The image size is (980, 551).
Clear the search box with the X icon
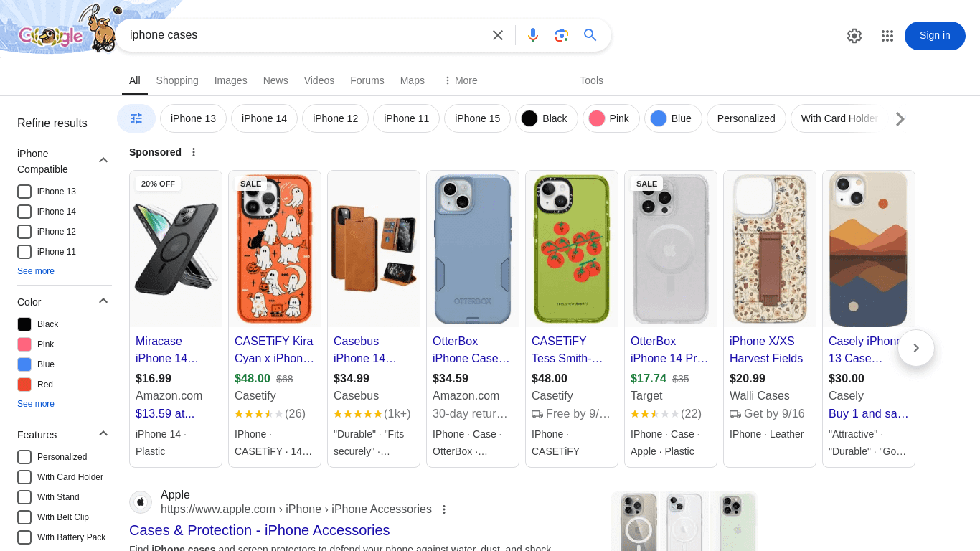click(x=498, y=35)
